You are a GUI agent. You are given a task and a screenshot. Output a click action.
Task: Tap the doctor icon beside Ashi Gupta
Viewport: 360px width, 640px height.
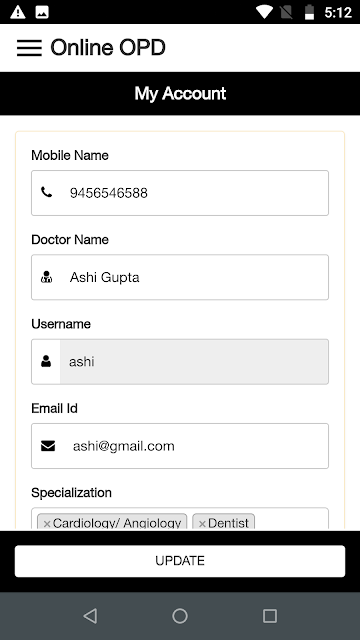point(47,277)
